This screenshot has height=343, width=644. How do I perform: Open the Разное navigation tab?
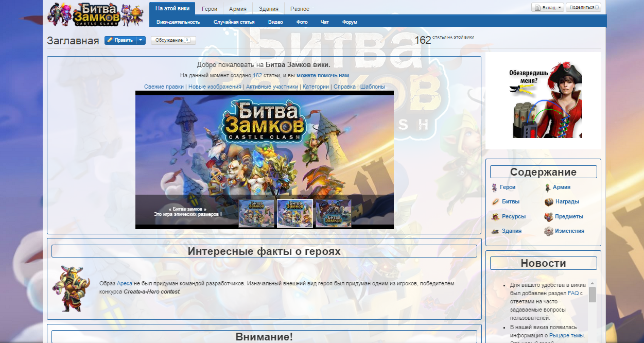(300, 9)
